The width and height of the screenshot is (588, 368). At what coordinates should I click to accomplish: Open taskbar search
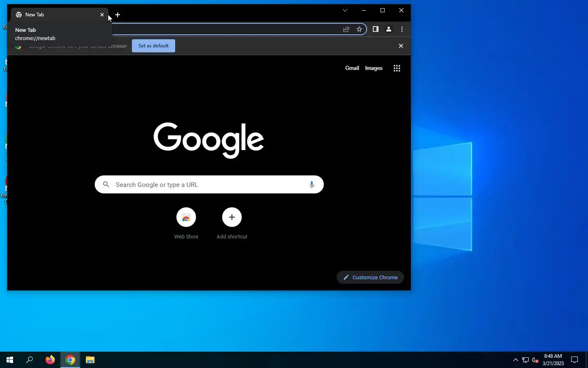[29, 360]
